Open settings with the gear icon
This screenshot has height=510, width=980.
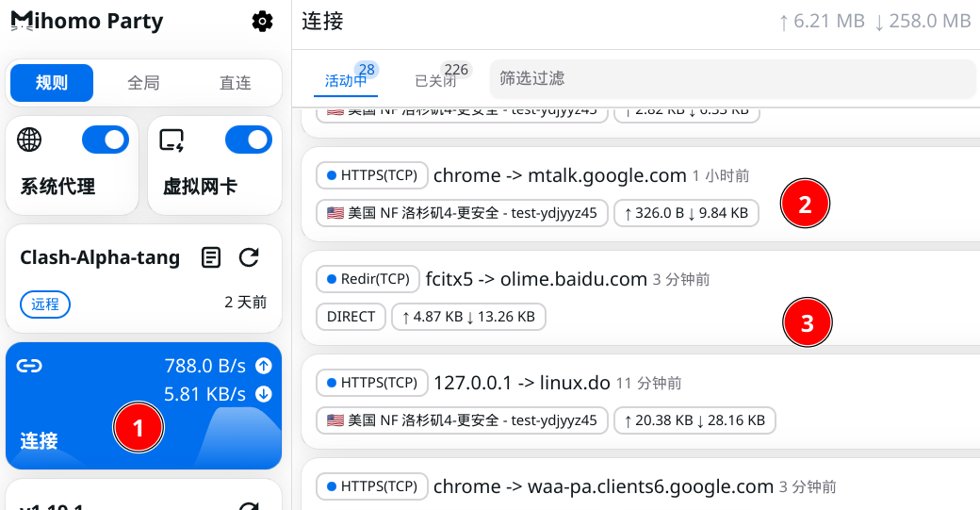pos(263,21)
